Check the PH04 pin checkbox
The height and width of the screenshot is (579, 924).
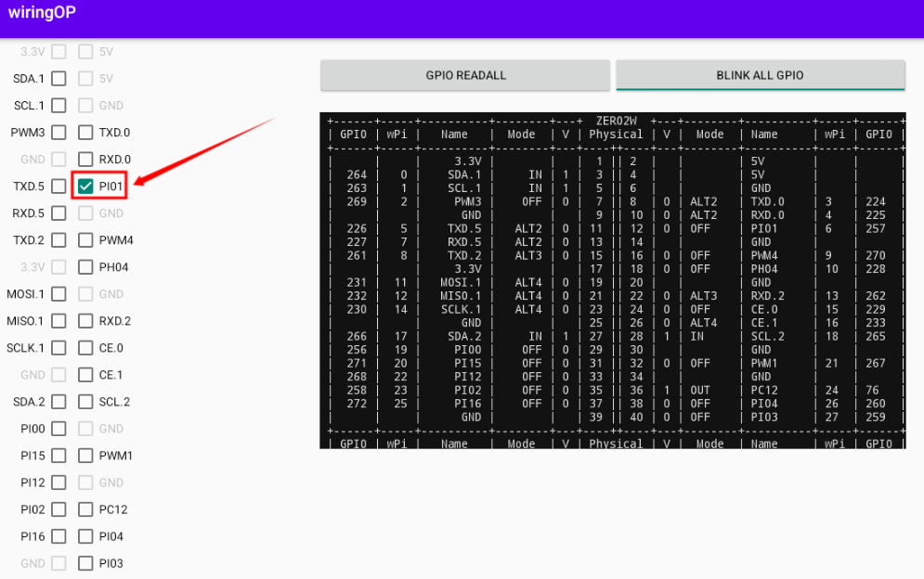coord(85,267)
